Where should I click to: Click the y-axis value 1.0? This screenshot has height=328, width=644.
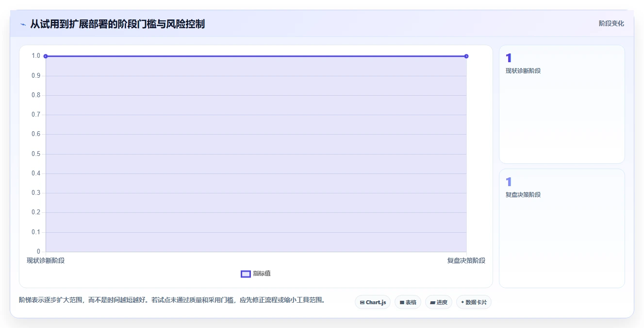click(x=36, y=56)
